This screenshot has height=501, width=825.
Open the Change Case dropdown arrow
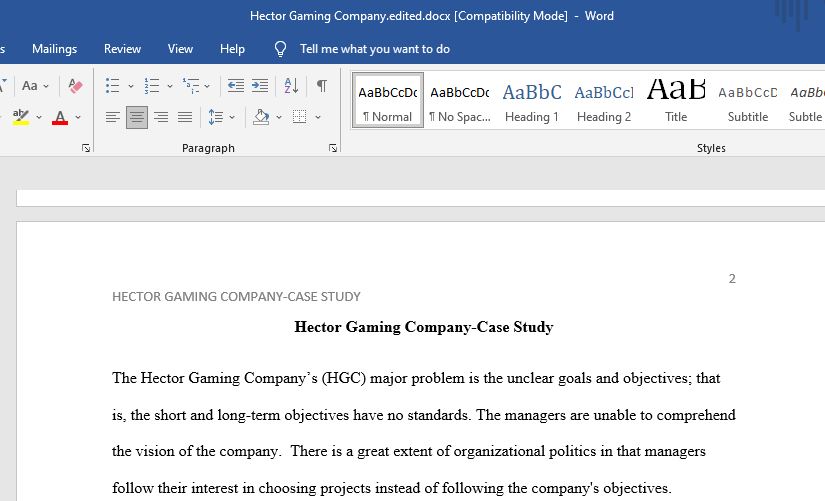coord(46,86)
